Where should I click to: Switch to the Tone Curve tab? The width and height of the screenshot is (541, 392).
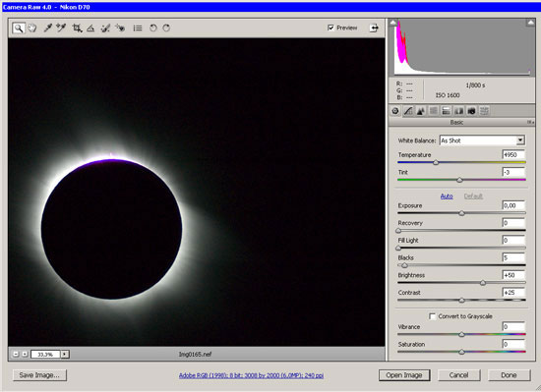tap(408, 111)
